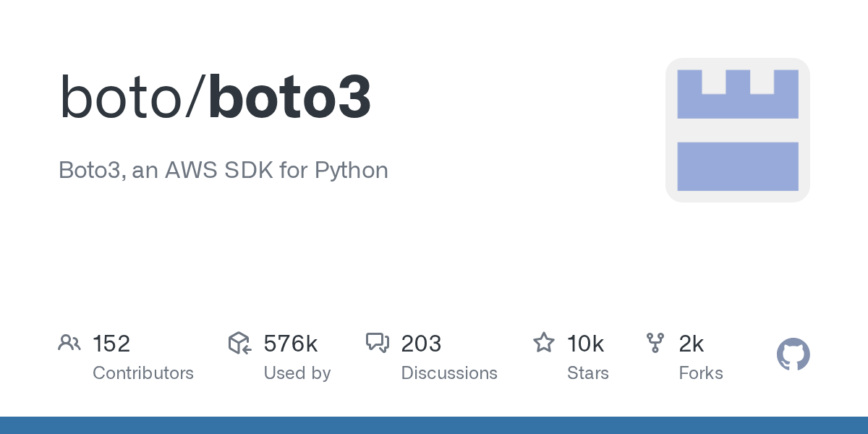Click the 152 contributors count
The height and width of the screenshot is (434, 868).
pyautogui.click(x=111, y=344)
